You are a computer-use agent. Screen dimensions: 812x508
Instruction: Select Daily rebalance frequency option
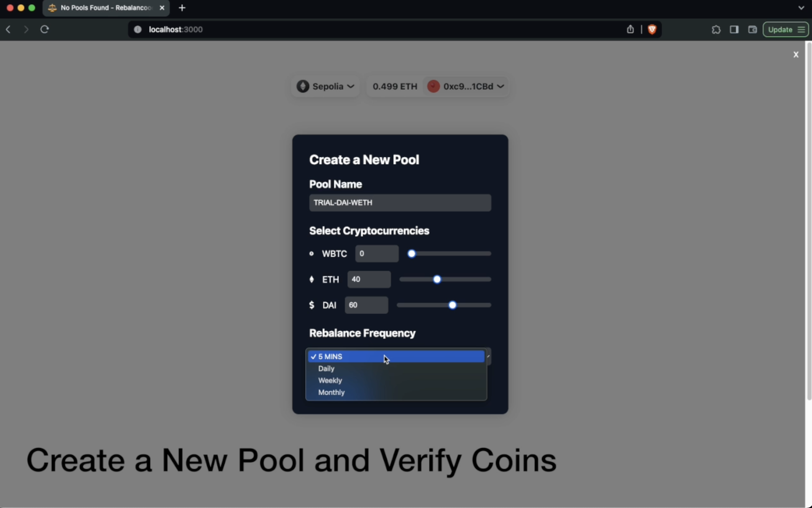pos(326,368)
